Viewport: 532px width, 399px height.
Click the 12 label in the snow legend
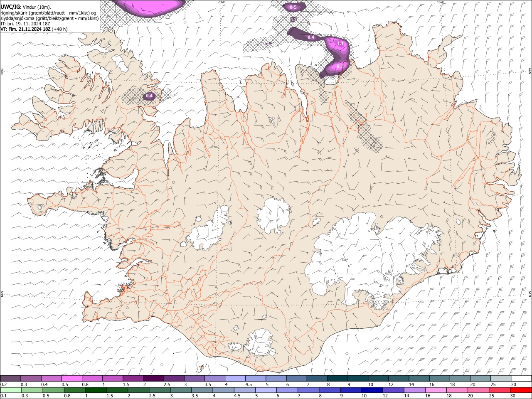[x=391, y=384]
